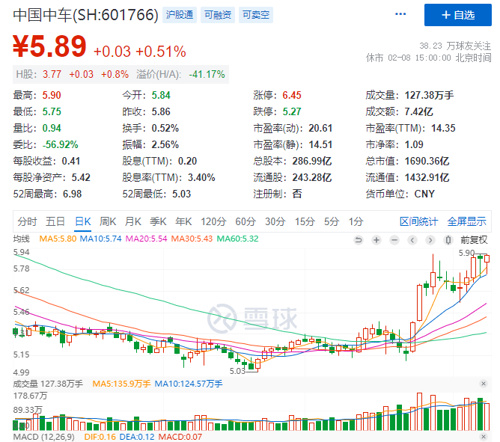Close the 成交量 volume indicator panel
Image resolution: width=500 pixels, height=442 pixels.
click(x=483, y=384)
